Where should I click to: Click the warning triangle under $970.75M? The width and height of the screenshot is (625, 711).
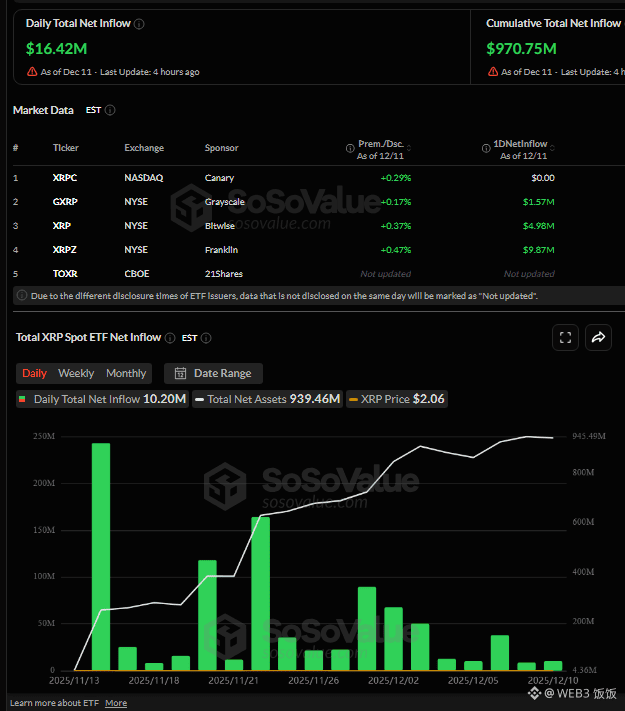[493, 72]
